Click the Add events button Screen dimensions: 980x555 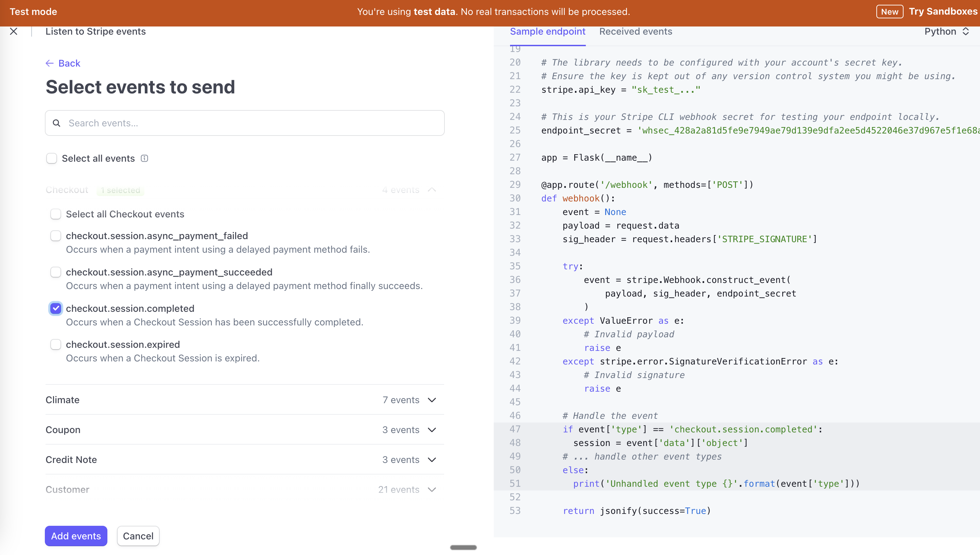[76, 536]
